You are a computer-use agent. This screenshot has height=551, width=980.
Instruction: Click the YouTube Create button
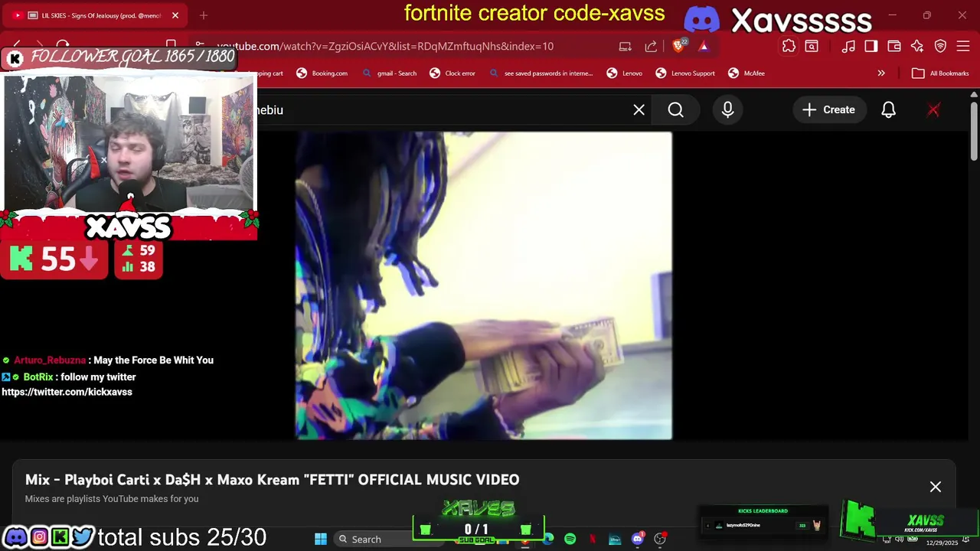click(x=828, y=110)
